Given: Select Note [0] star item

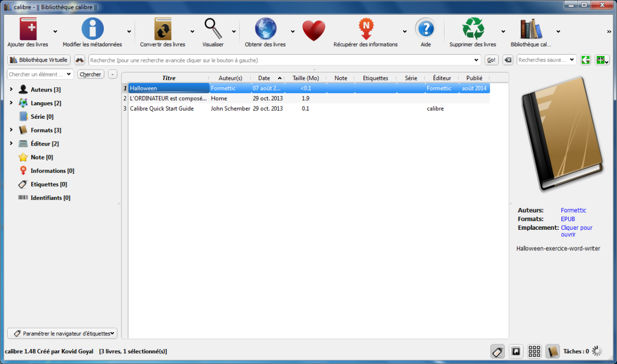Looking at the screenshot, I should click(x=35, y=157).
